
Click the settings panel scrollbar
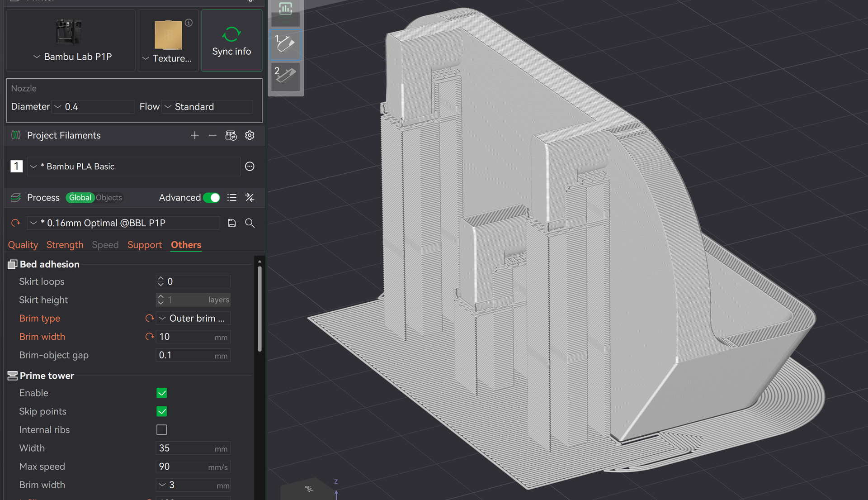(259, 309)
